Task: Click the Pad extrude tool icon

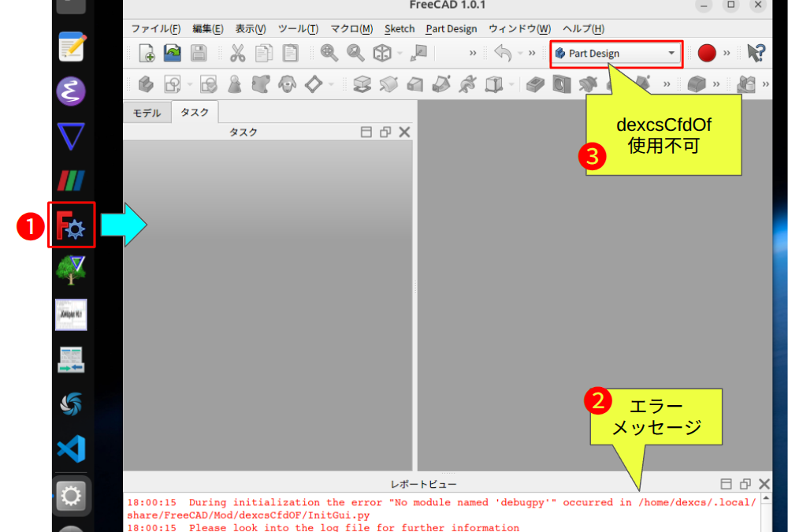Action: [x=362, y=84]
